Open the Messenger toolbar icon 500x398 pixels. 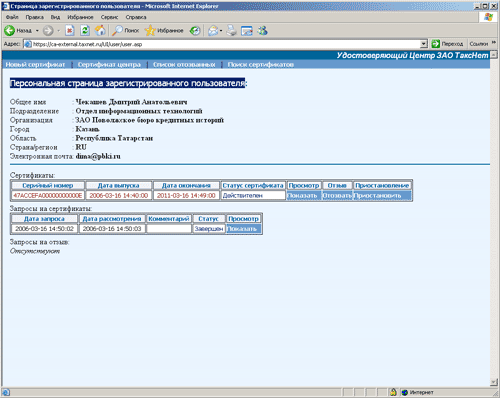click(262, 31)
